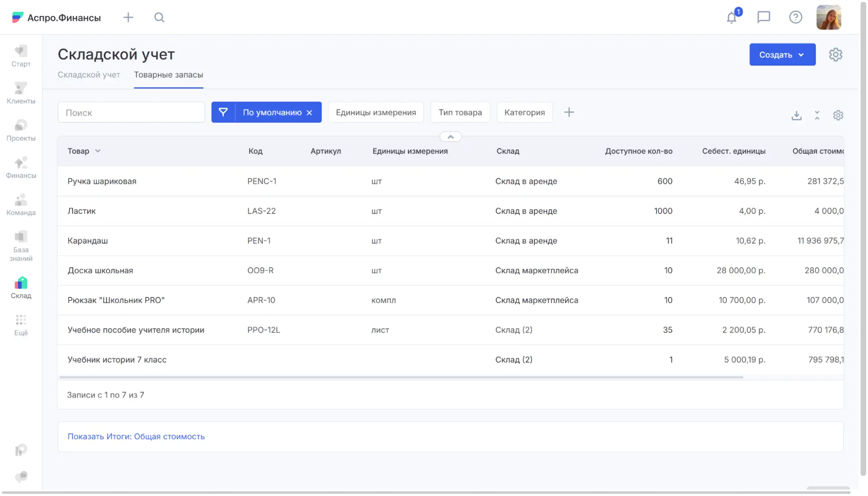Open the chat messages icon
The width and height of the screenshot is (868, 496).
pyautogui.click(x=763, y=17)
